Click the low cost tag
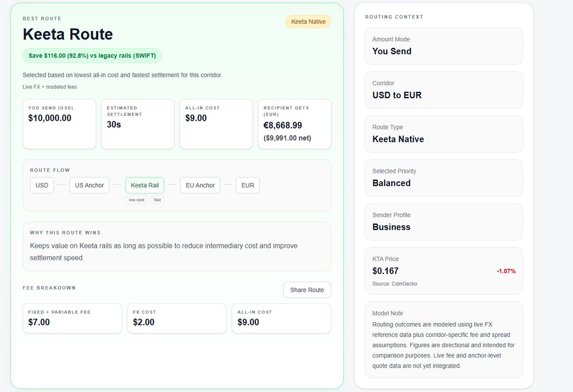The image size is (573, 392). click(x=137, y=200)
